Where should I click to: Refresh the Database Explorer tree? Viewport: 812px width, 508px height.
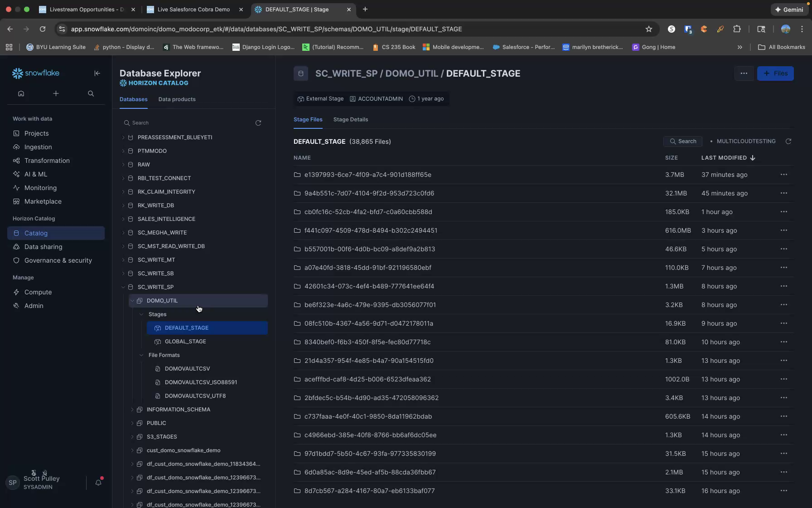(258, 122)
